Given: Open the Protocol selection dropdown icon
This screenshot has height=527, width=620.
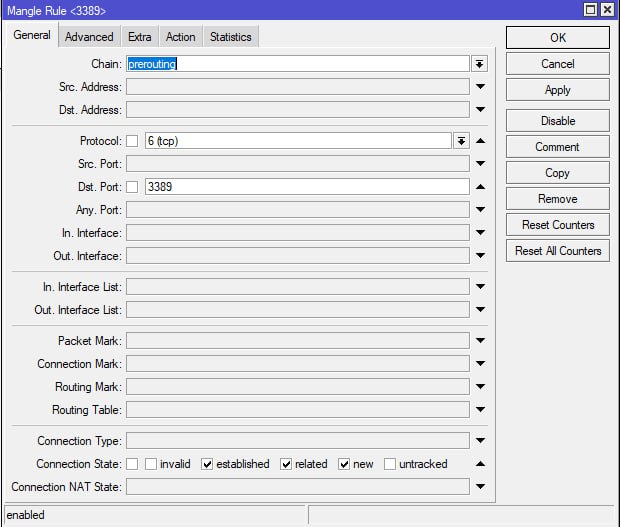Looking at the screenshot, I should (461, 141).
